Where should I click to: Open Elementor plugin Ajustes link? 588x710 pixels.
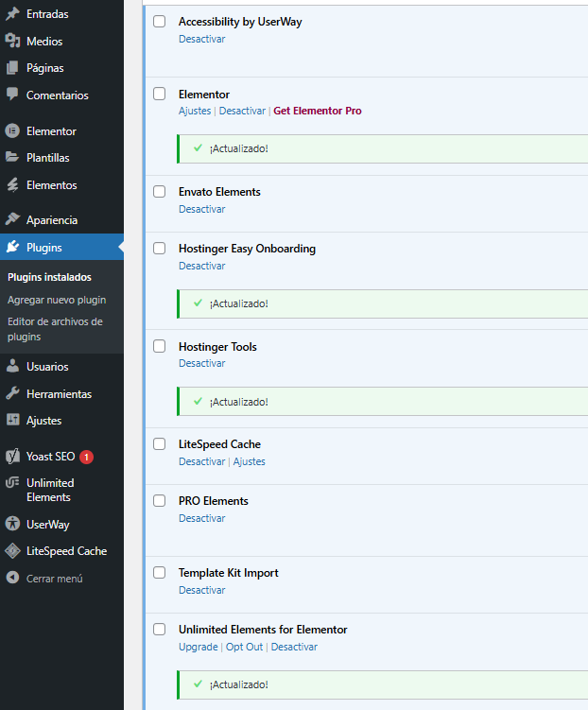pyautogui.click(x=195, y=111)
